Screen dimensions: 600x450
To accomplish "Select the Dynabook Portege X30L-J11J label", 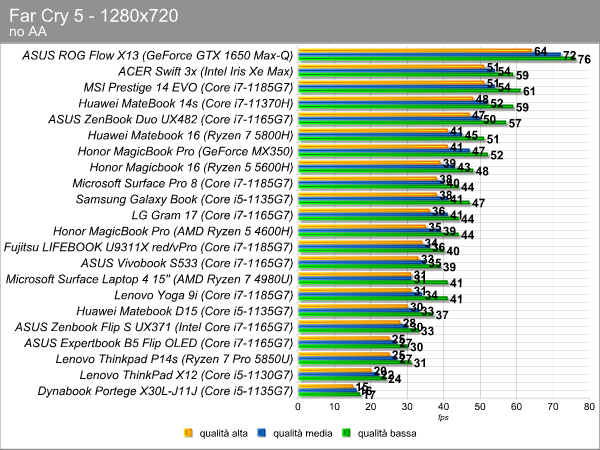I will click(x=165, y=391).
